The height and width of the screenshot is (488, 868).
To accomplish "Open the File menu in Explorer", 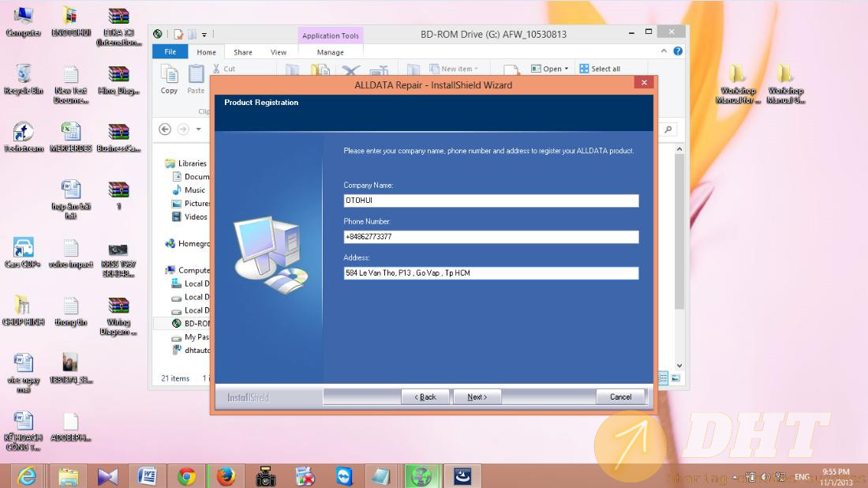I will tap(170, 52).
